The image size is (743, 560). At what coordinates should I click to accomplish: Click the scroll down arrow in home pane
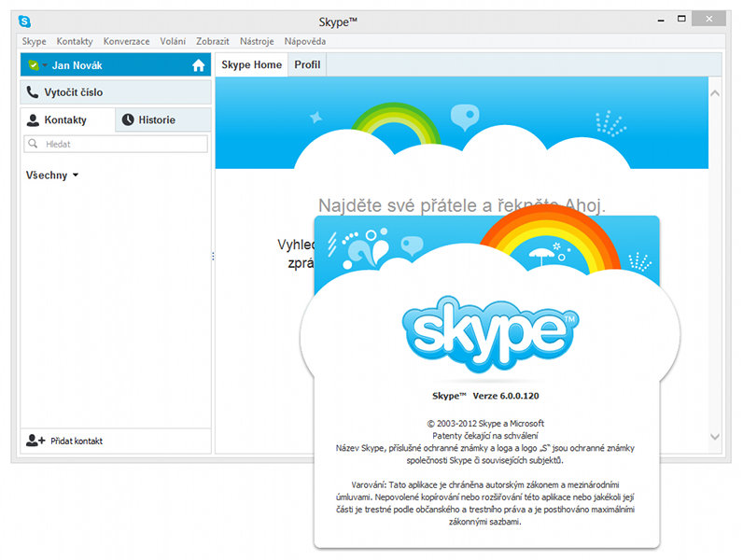click(x=715, y=437)
